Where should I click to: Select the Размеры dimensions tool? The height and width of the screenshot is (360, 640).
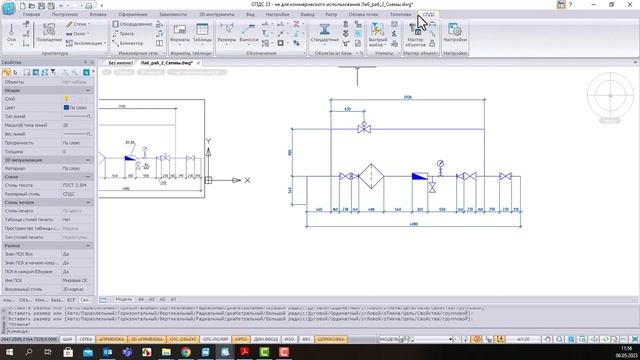[x=227, y=33]
